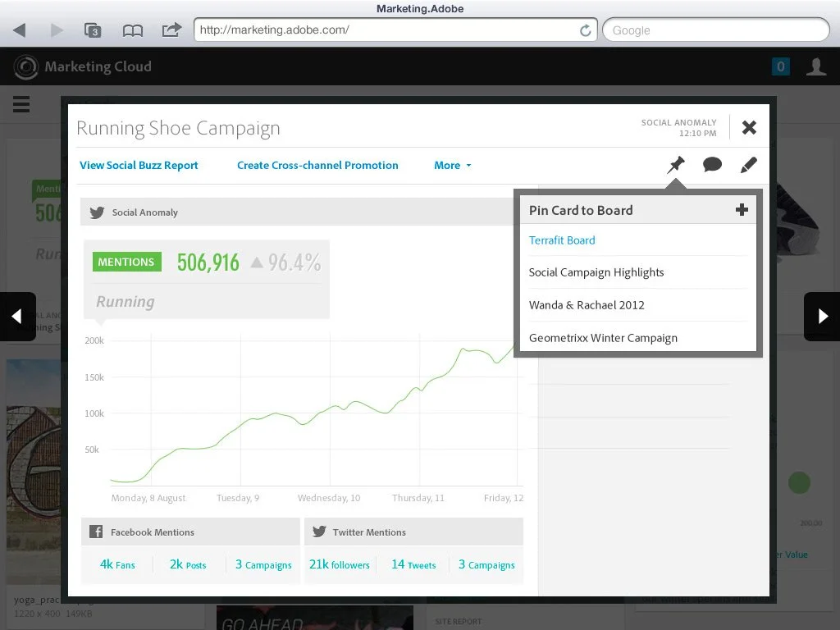Viewport: 840px width, 630px height.
Task: Click Create Cross-channel Promotion
Action: pos(317,166)
